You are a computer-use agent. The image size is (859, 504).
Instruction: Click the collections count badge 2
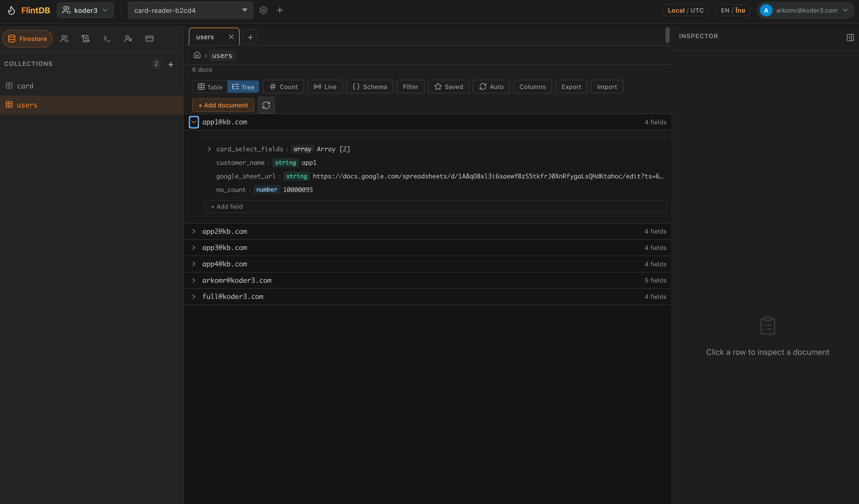[156, 64]
